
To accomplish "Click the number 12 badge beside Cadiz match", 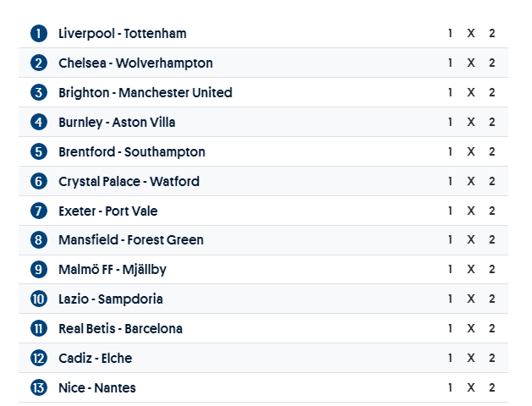I will tap(39, 359).
